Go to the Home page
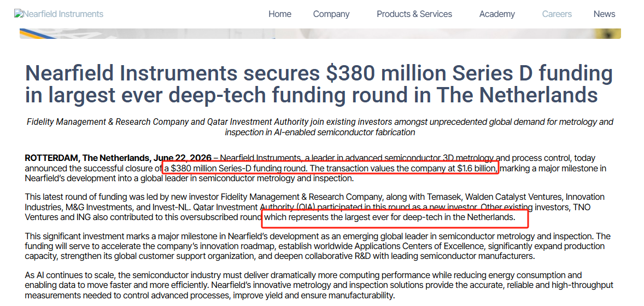Image resolution: width=644 pixels, height=306 pixels. click(280, 14)
